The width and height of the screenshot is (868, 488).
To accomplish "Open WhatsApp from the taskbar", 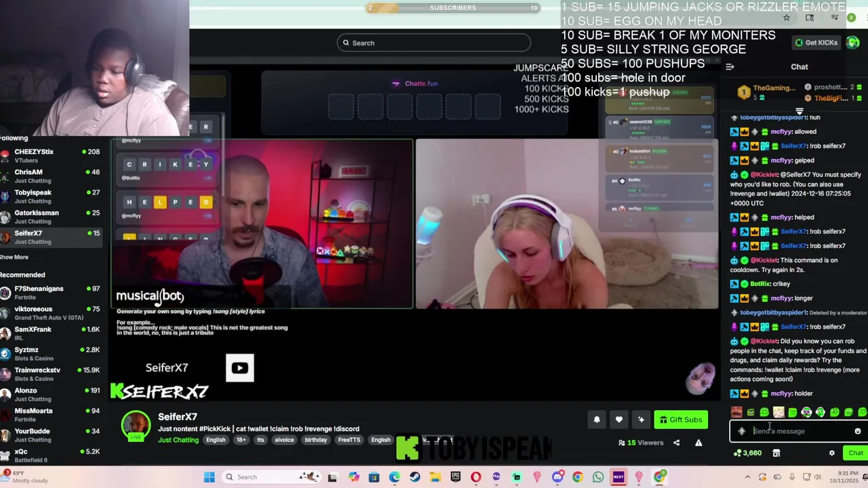I will (x=598, y=477).
